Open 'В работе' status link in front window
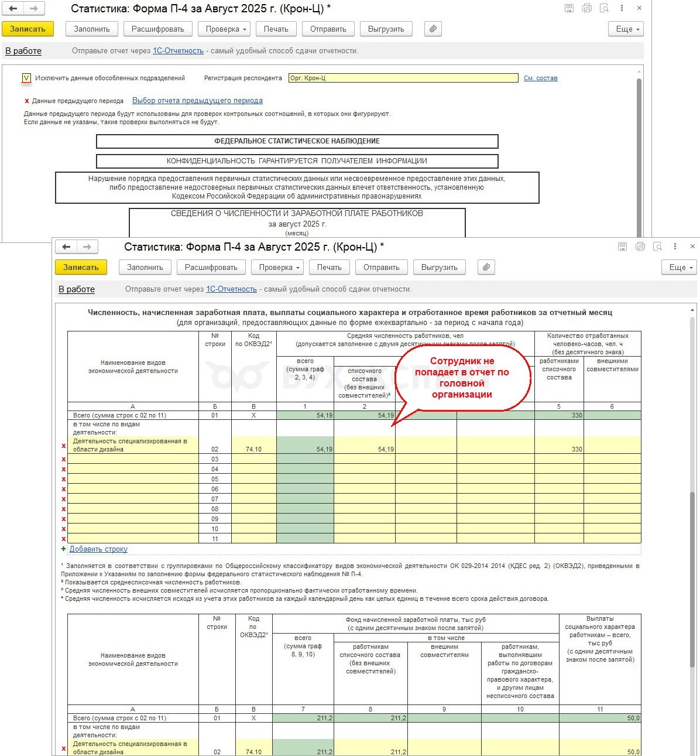The height and width of the screenshot is (756, 700). click(77, 289)
